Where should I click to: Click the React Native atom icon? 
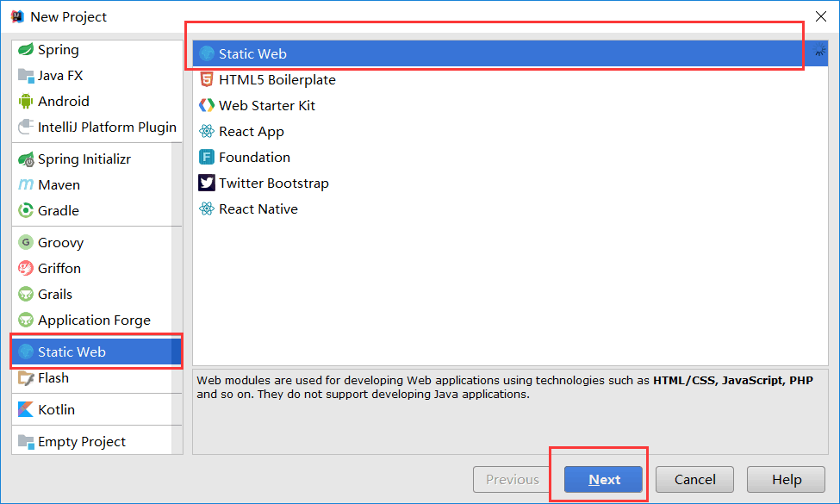click(x=207, y=208)
